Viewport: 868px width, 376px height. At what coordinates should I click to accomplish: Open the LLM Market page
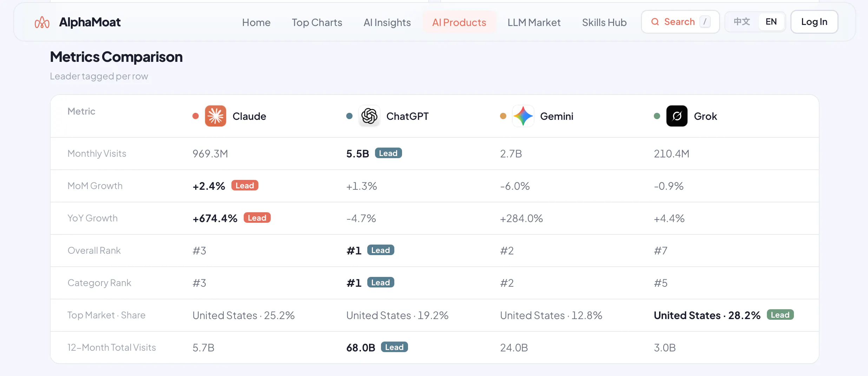coord(534,22)
